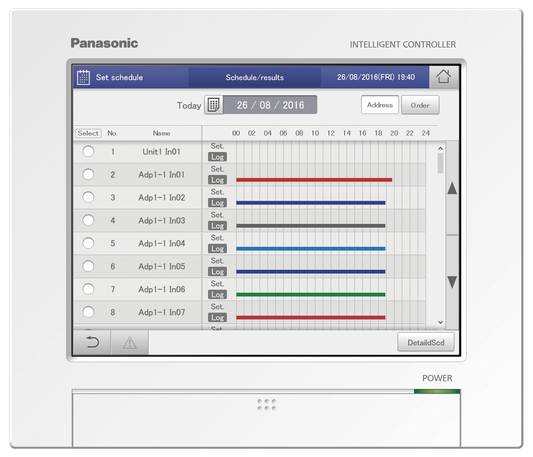Screen dimensions: 533x457
Task: Select radio for Adp1-1 In05
Action: tap(88, 266)
